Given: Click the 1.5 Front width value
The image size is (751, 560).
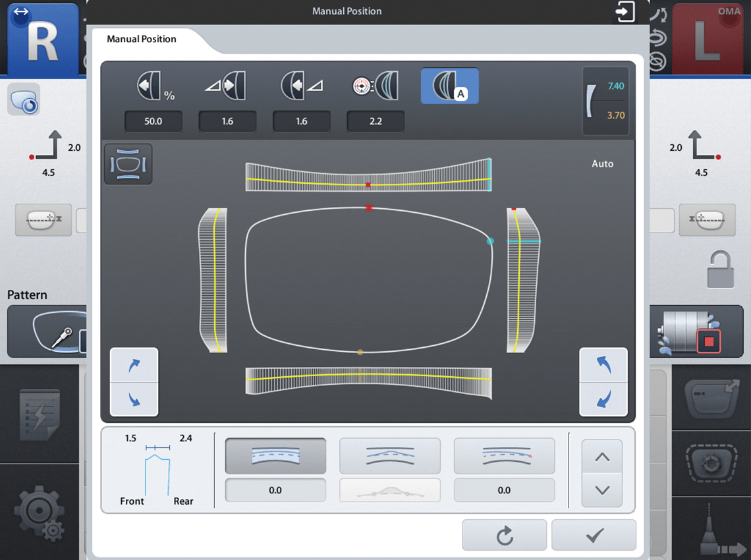Looking at the screenshot, I should click(130, 438).
